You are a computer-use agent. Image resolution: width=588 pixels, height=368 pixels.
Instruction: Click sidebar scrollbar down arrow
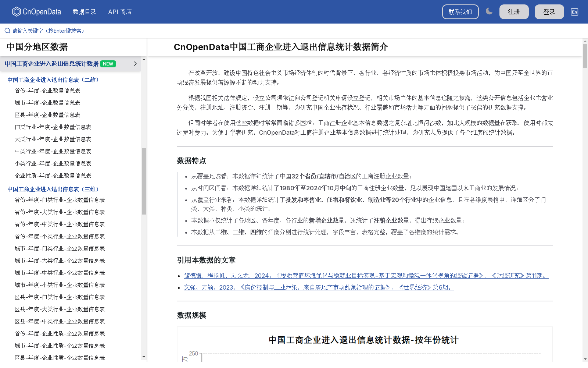(144, 357)
